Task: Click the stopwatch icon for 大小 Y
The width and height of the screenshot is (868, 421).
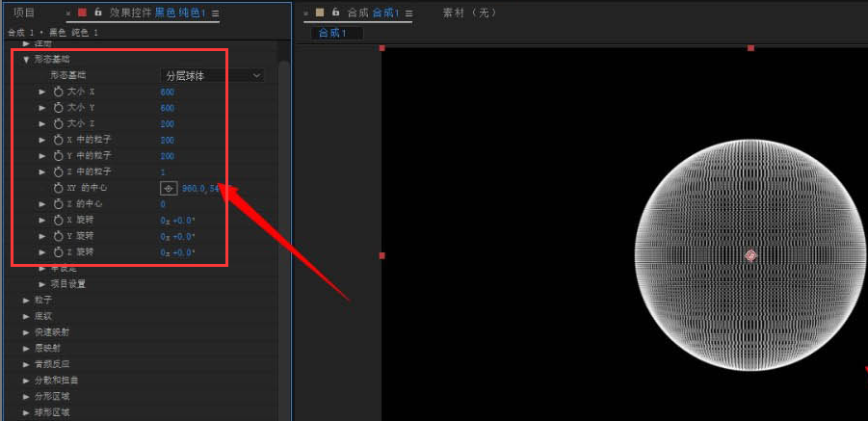Action: (x=58, y=108)
